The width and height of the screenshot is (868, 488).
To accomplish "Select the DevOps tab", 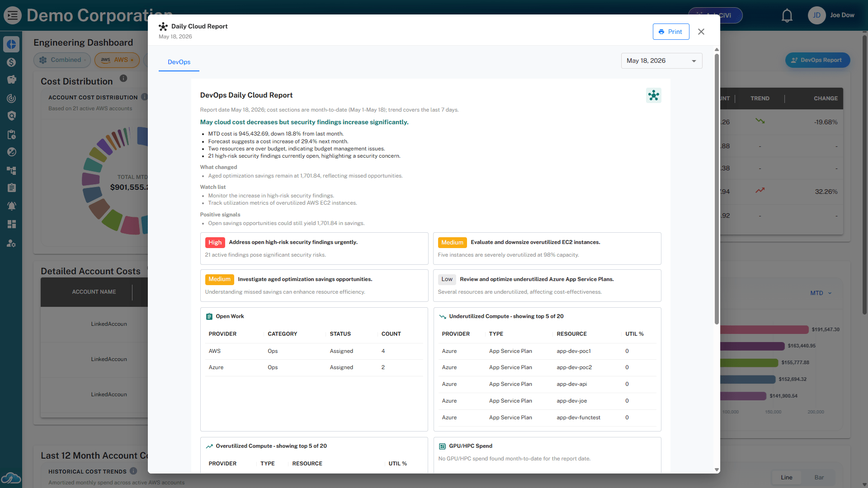I will click(x=179, y=62).
